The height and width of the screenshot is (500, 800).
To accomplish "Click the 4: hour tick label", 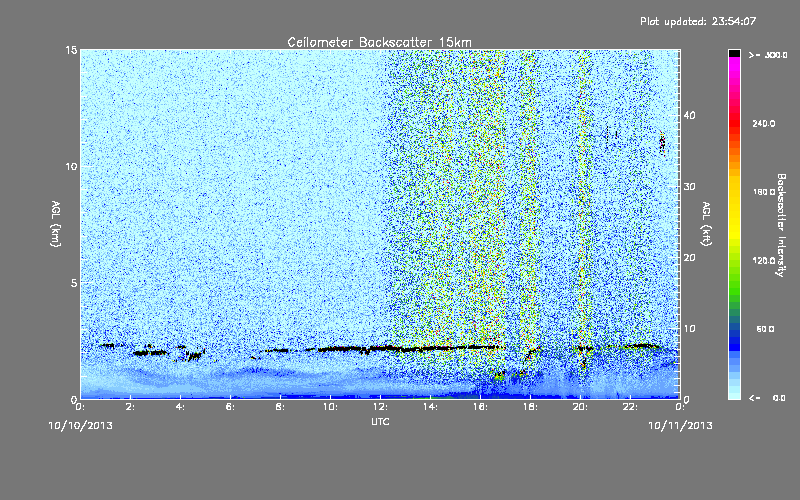I will point(180,407).
